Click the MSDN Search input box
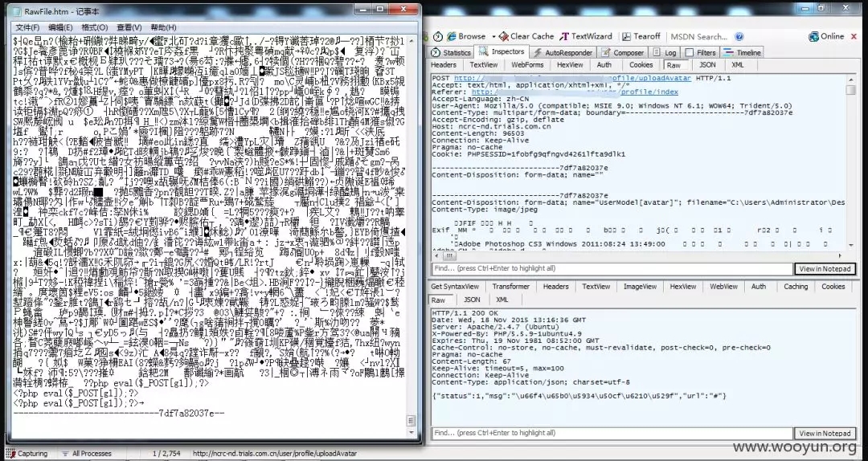The height and width of the screenshot is (461, 868). click(x=699, y=36)
